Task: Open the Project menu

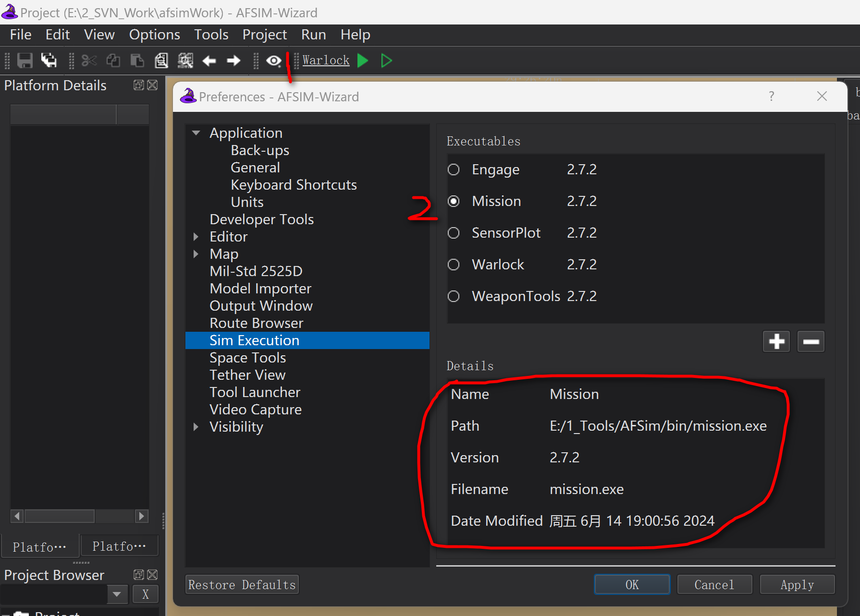Action: [x=265, y=35]
